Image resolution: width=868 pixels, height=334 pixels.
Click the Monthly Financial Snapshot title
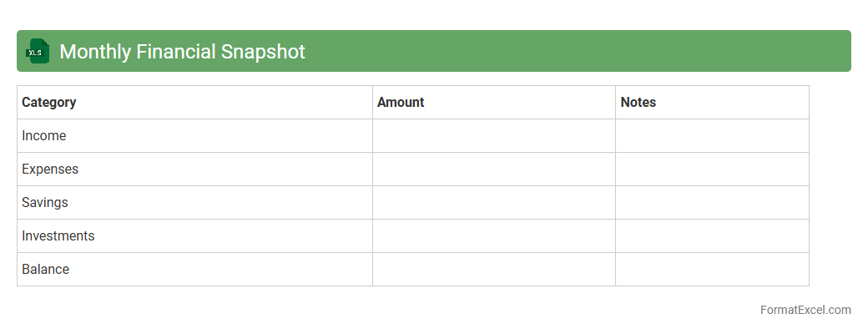coord(182,52)
